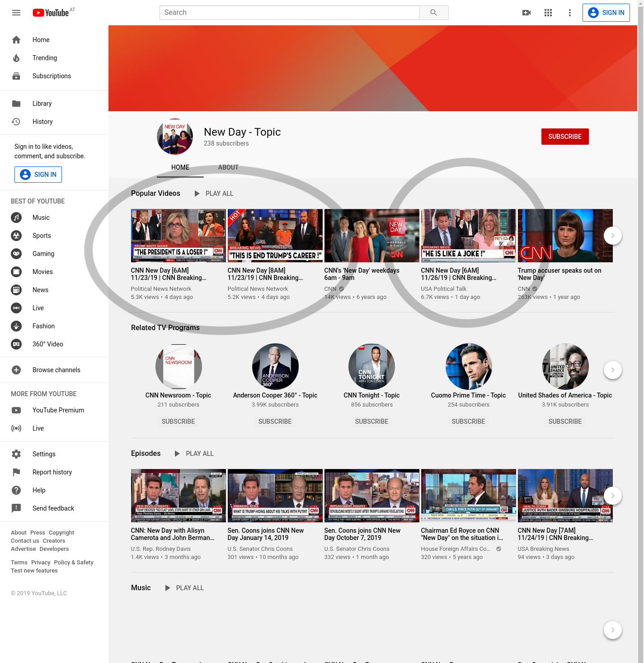Click the YouTube logo

coord(51,13)
